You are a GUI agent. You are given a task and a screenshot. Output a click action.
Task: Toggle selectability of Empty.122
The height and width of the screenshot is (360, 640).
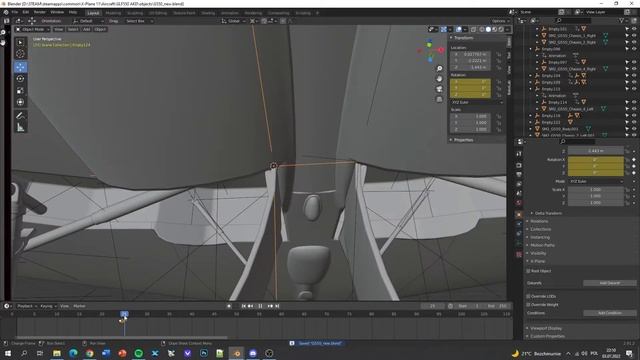click(627, 122)
